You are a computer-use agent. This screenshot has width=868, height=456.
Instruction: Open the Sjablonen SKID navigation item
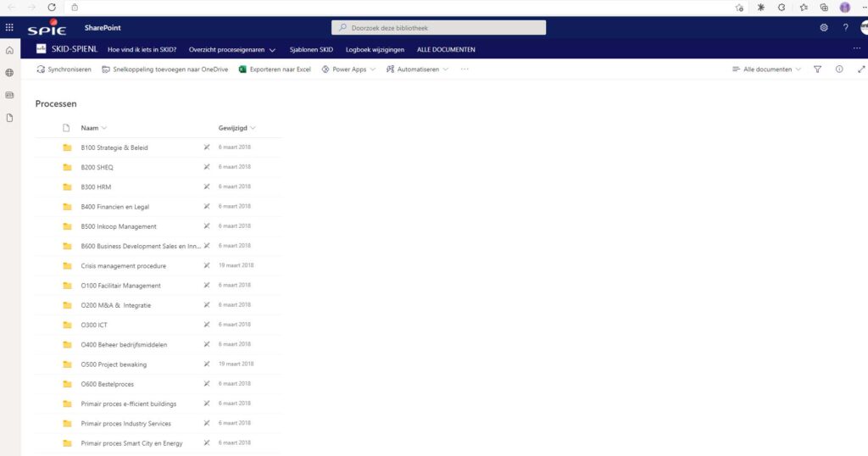pyautogui.click(x=311, y=50)
